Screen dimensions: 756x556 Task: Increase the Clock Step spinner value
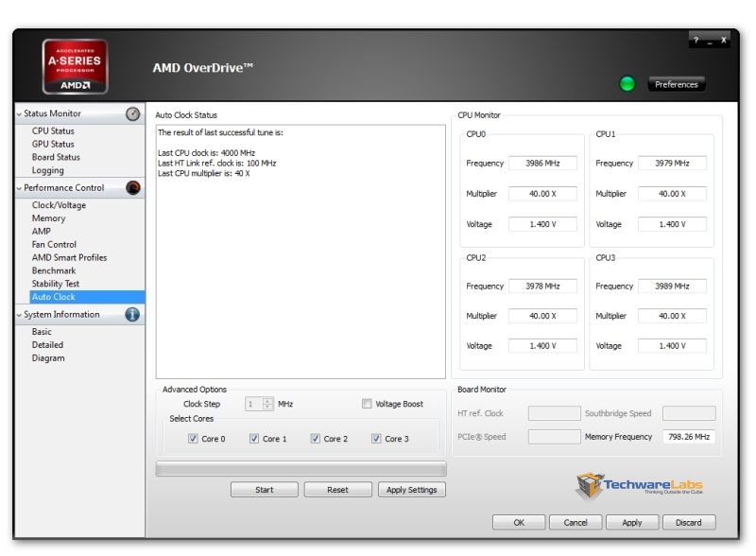click(x=268, y=400)
